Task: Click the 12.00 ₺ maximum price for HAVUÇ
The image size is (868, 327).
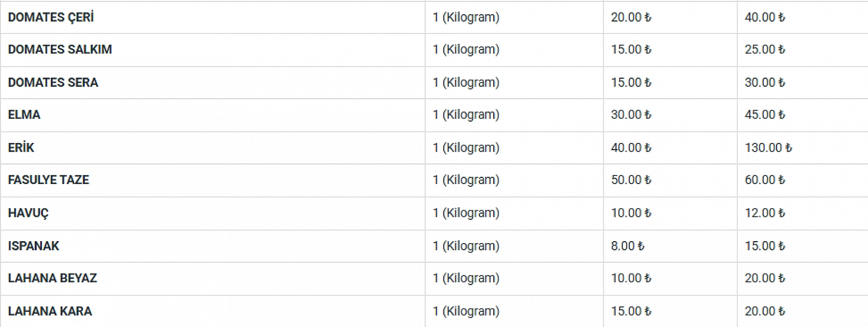Action: [x=765, y=213]
